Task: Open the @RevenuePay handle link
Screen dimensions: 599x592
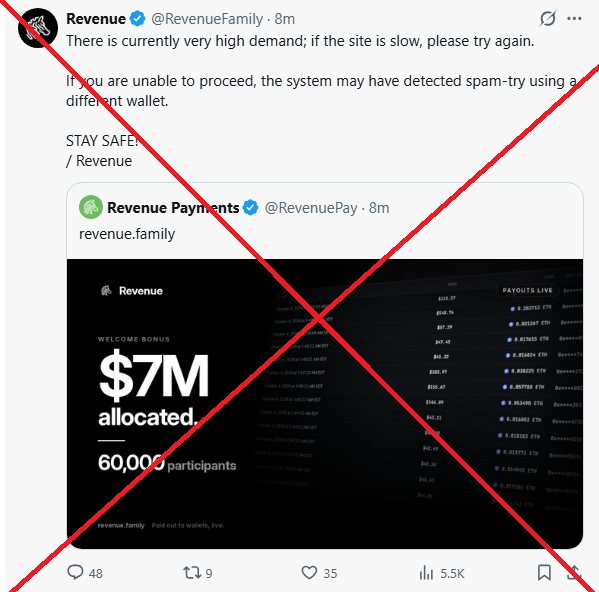Action: pyautogui.click(x=311, y=208)
